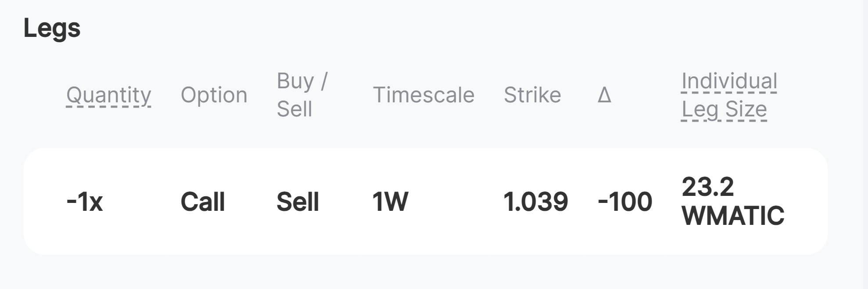Screen dimensions: 868x289
Task: Select the 1W timescale value
Action: [x=390, y=202]
